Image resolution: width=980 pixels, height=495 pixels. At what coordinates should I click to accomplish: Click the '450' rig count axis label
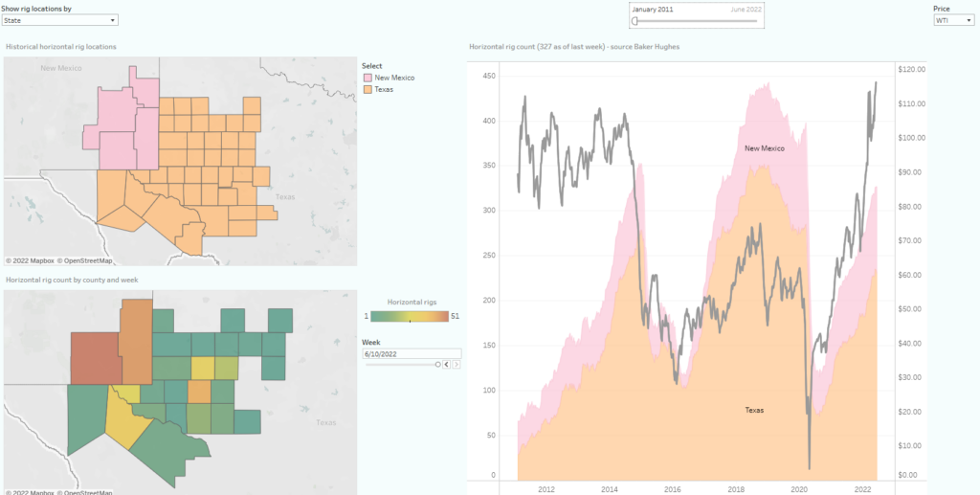[489, 76]
